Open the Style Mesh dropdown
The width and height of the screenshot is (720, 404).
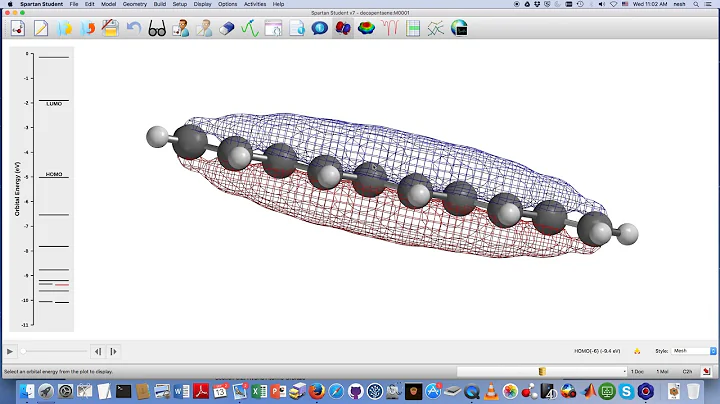[693, 351]
